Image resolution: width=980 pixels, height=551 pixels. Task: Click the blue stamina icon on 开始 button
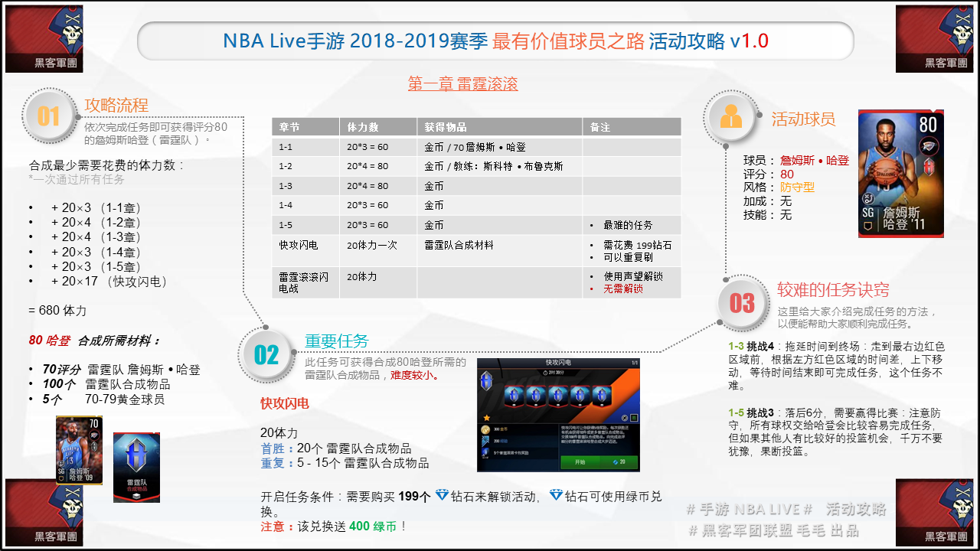(616, 462)
